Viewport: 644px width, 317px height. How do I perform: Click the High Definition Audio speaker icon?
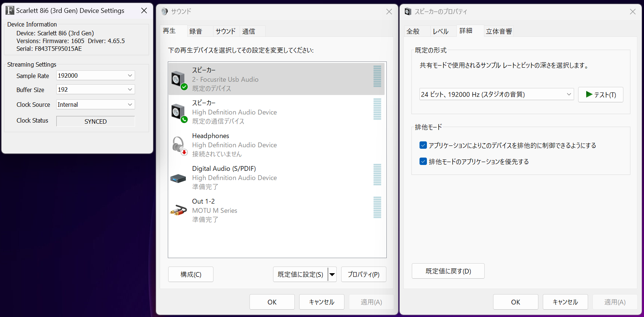[179, 112]
